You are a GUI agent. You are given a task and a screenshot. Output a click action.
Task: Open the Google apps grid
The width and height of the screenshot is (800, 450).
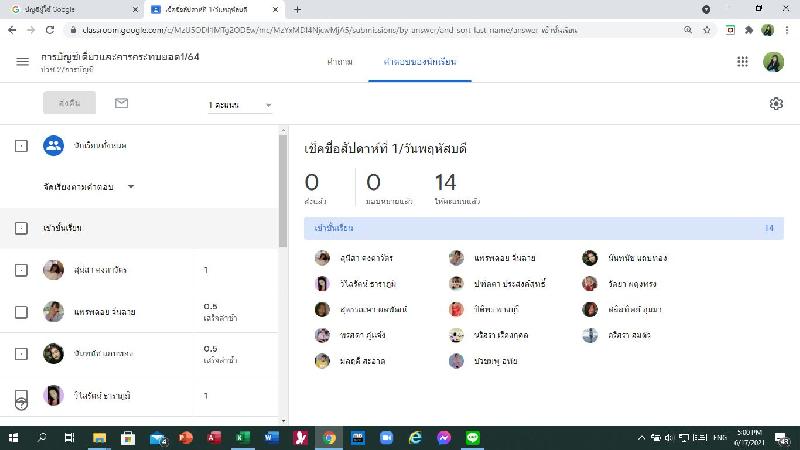743,62
